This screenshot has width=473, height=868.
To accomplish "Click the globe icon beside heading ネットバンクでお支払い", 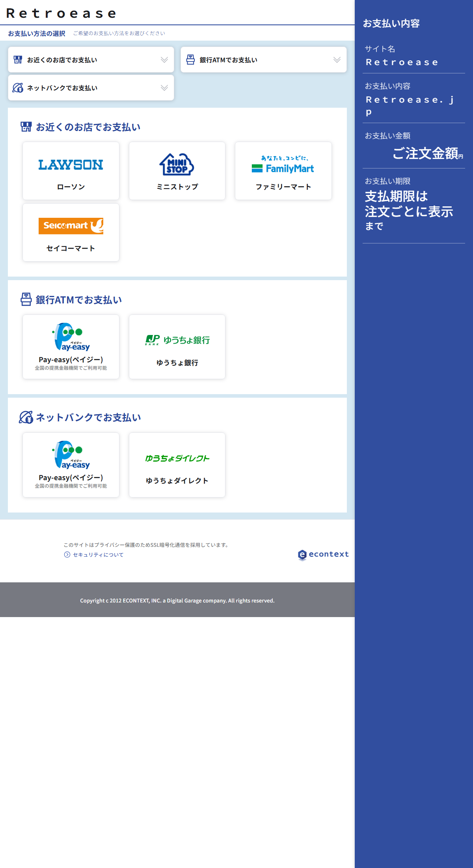I will pos(26,417).
